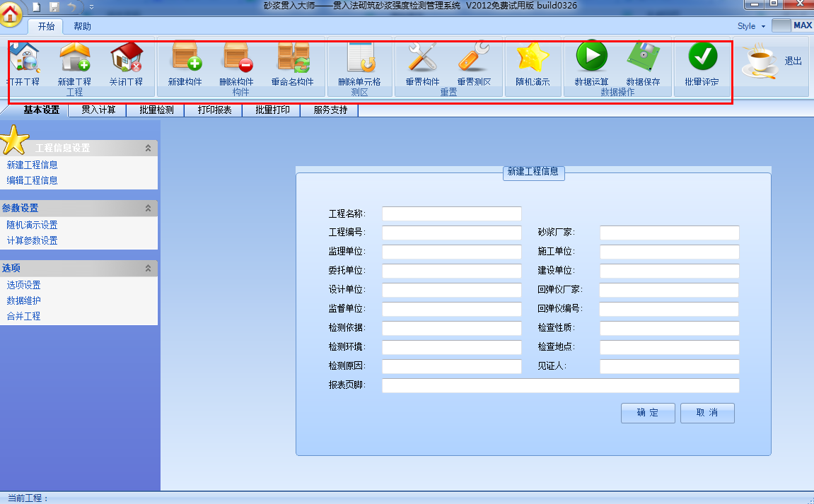Collapse 工程信息设置 panel
Screen dimensions: 814x504
pyautogui.click(x=148, y=148)
